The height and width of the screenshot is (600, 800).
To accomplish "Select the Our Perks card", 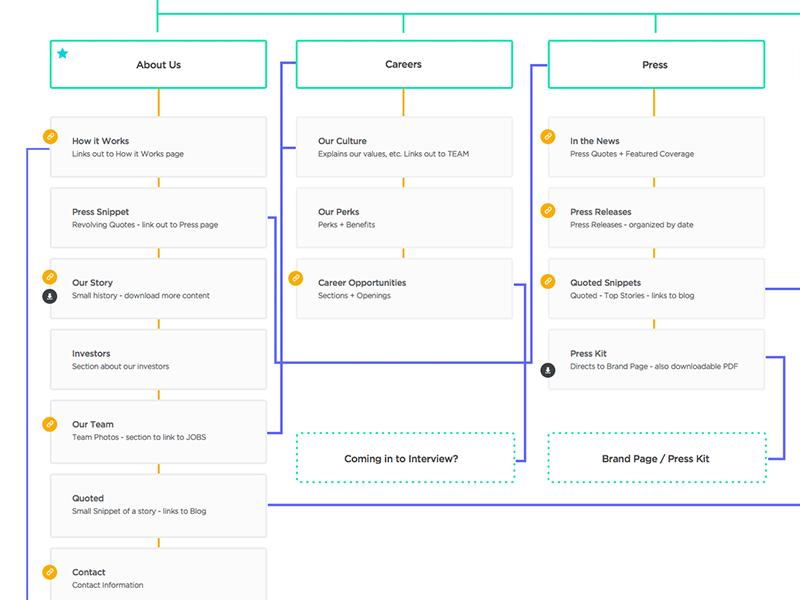I will pos(404,218).
